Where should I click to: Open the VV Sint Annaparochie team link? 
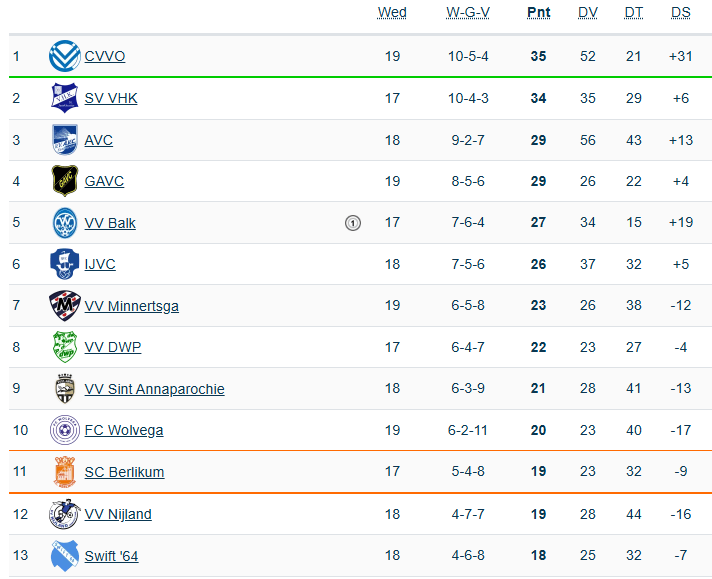pyautogui.click(x=154, y=389)
